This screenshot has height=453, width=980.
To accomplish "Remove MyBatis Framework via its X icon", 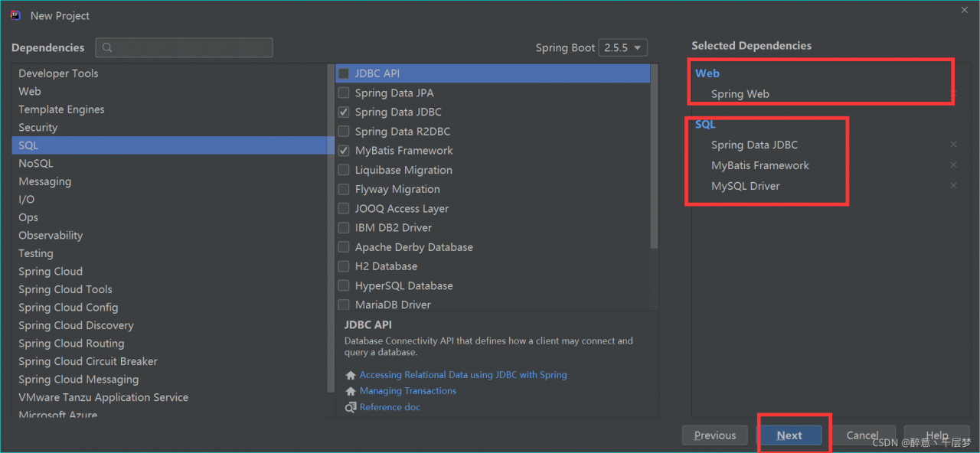I will 953,165.
